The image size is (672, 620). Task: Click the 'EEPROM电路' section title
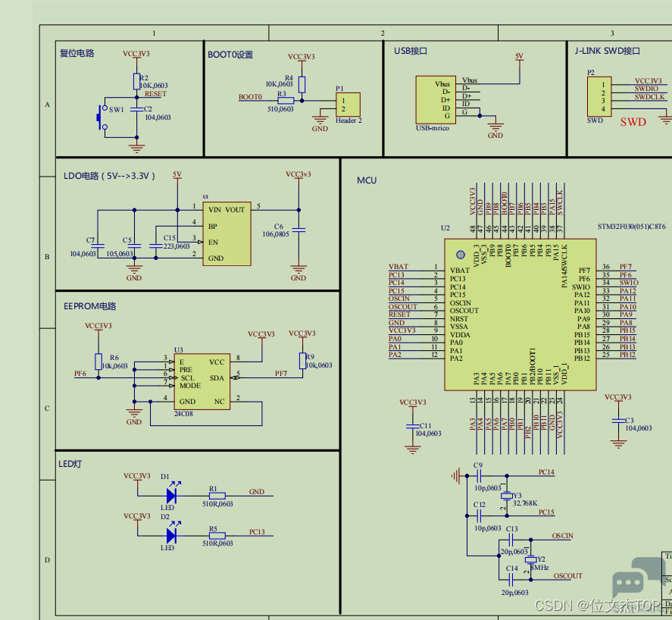point(90,306)
